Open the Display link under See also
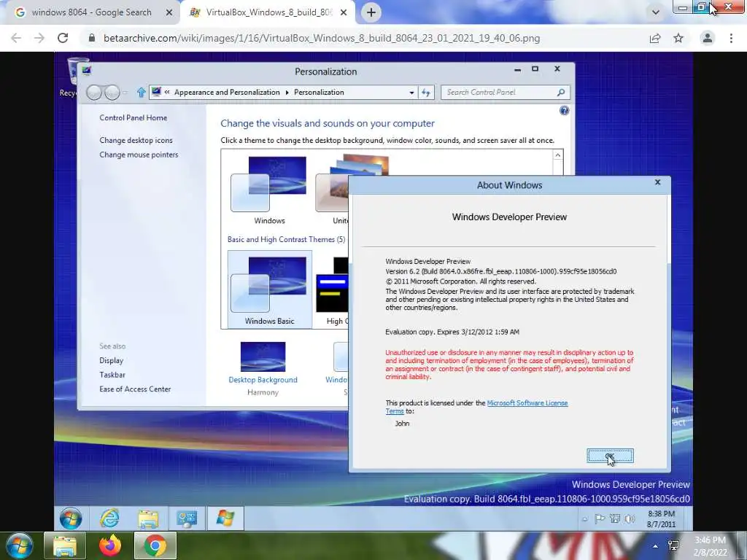 (x=111, y=360)
